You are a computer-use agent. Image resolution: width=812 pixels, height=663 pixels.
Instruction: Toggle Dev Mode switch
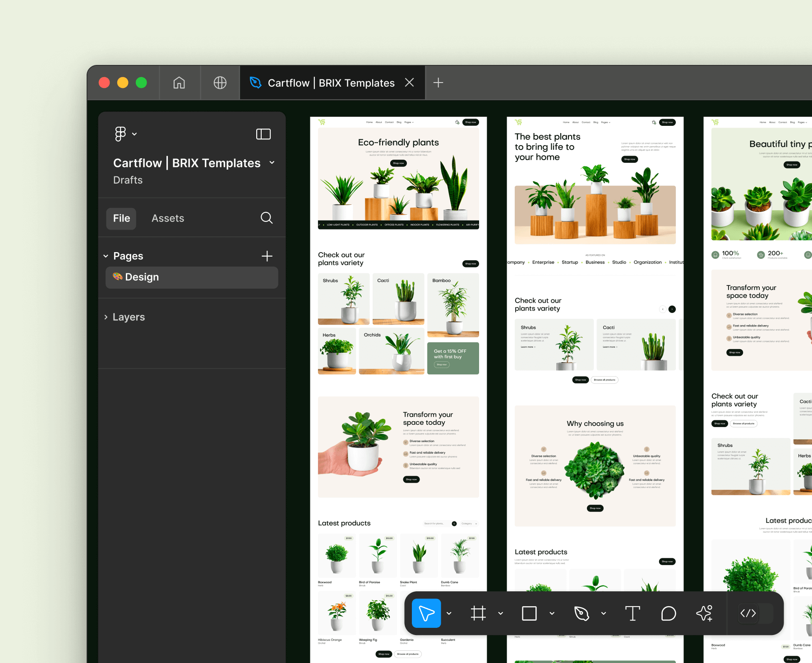coord(748,613)
